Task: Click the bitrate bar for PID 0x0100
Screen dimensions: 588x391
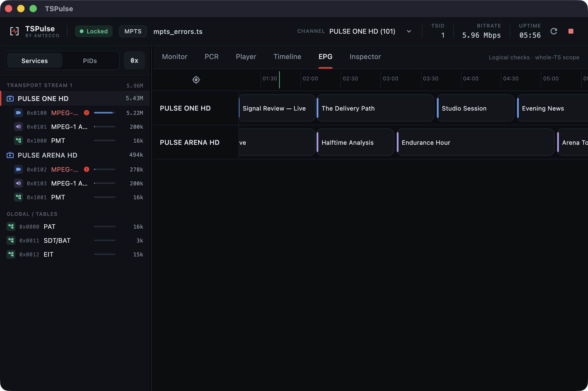Action: (105, 113)
